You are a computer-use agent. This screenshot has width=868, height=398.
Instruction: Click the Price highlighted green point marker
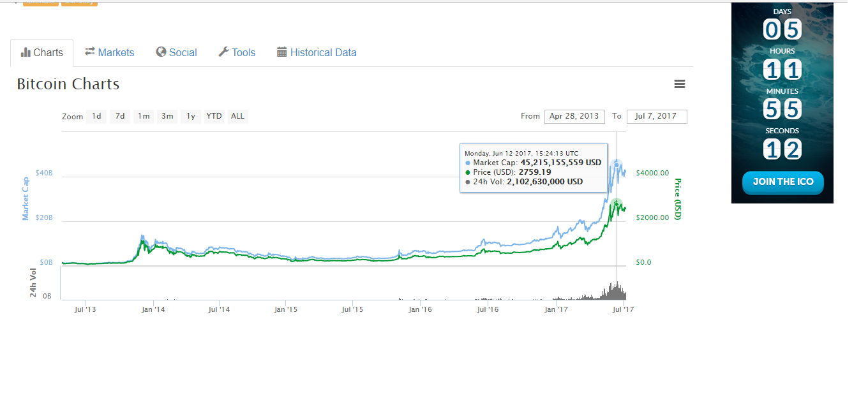coord(617,205)
